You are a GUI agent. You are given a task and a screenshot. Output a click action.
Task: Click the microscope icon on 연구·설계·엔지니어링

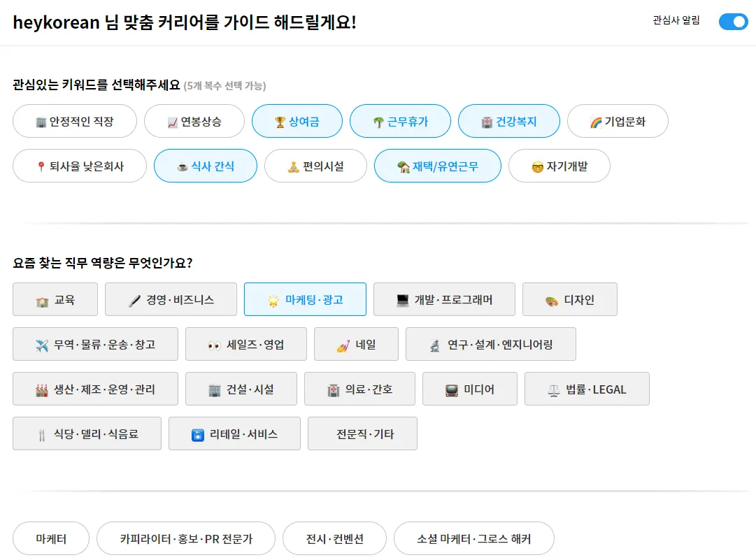[x=435, y=345]
